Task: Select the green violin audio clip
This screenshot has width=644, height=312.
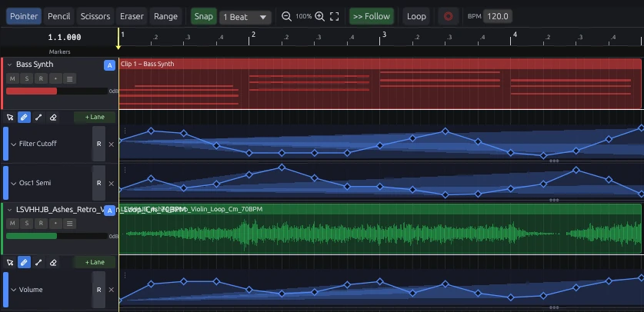Action: tap(380, 229)
